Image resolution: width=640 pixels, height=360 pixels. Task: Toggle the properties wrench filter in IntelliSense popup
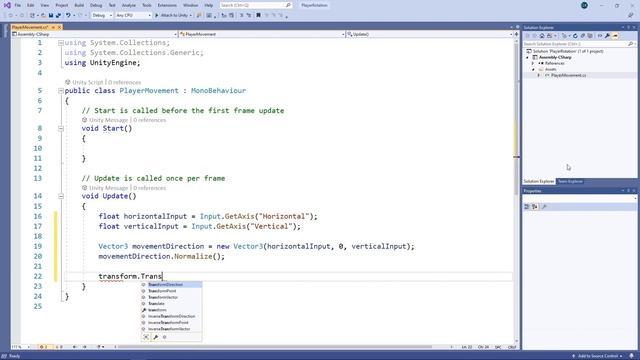pos(156,337)
